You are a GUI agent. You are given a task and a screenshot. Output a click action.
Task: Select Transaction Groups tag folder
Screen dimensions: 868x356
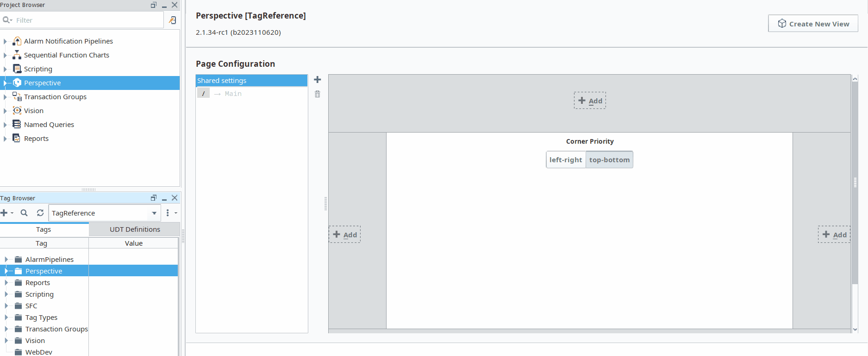point(56,329)
